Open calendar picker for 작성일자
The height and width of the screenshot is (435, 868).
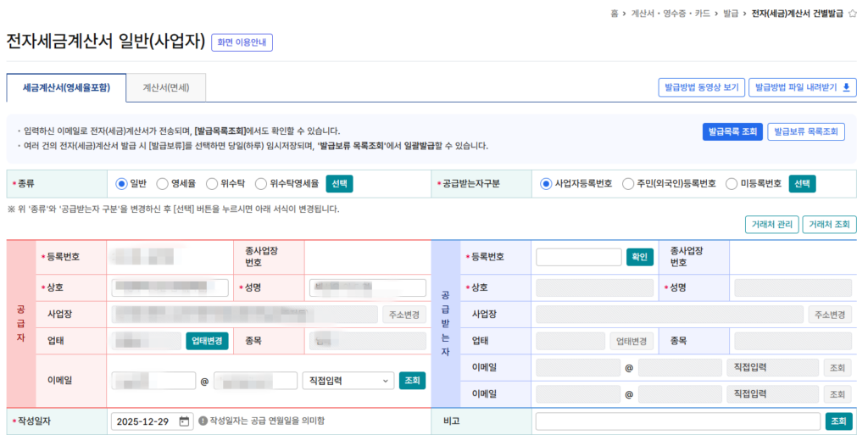click(x=184, y=421)
